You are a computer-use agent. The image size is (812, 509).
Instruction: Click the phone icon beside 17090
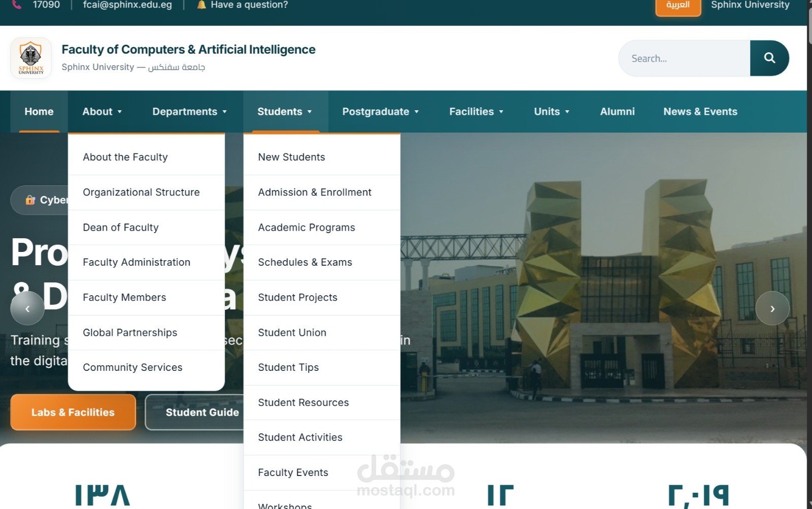point(17,5)
